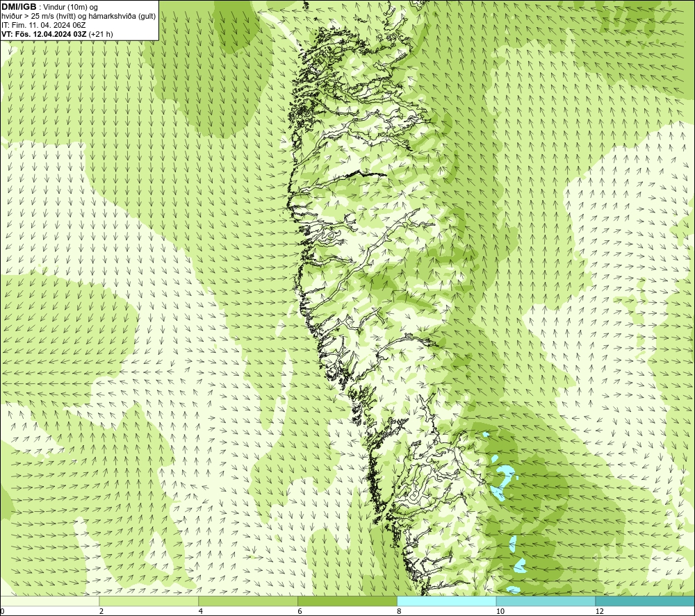Click the scale label '4'
The height and width of the screenshot is (616, 695).
[201, 611]
